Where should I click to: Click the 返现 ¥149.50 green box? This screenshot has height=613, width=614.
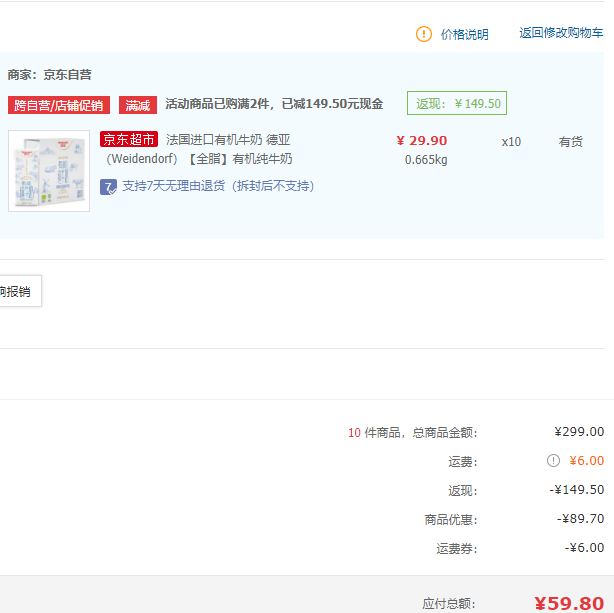click(457, 103)
